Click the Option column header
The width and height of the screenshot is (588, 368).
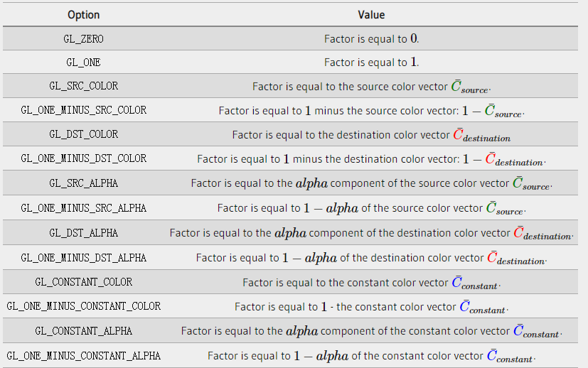pyautogui.click(x=83, y=14)
